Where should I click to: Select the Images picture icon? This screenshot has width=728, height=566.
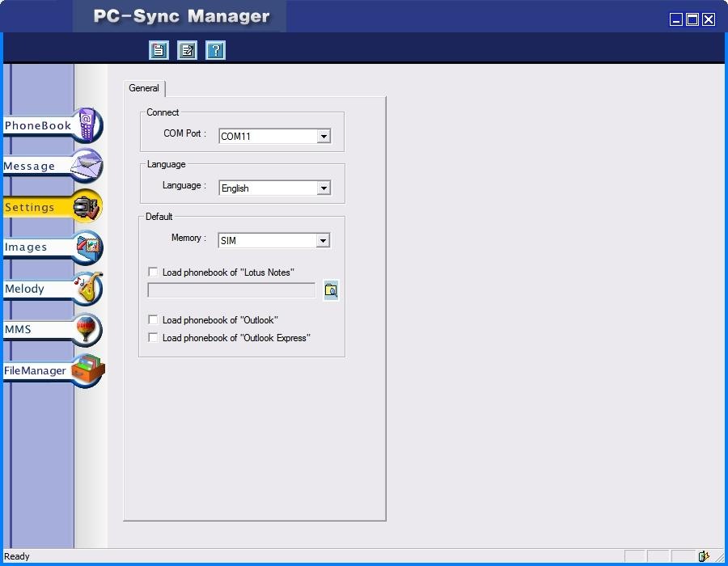click(x=87, y=247)
